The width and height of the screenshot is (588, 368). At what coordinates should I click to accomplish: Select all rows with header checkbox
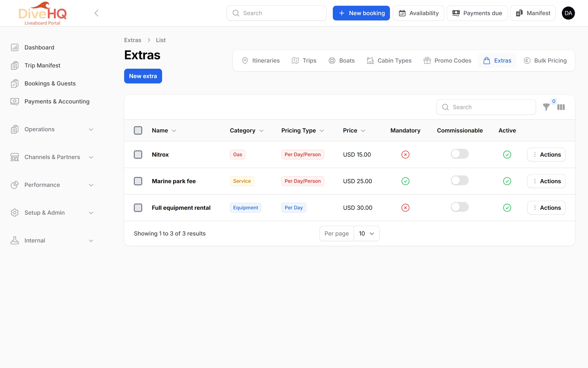[138, 130]
